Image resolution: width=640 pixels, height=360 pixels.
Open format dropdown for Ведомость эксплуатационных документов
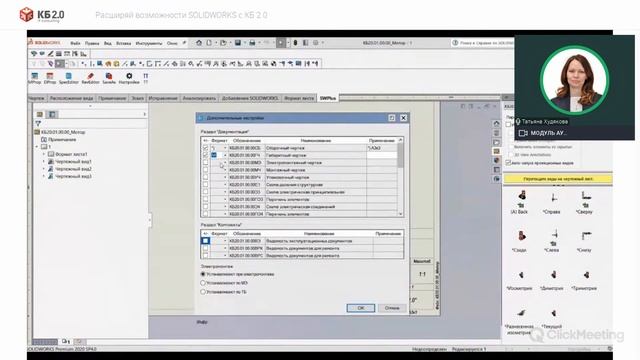pyautogui.click(x=225, y=241)
